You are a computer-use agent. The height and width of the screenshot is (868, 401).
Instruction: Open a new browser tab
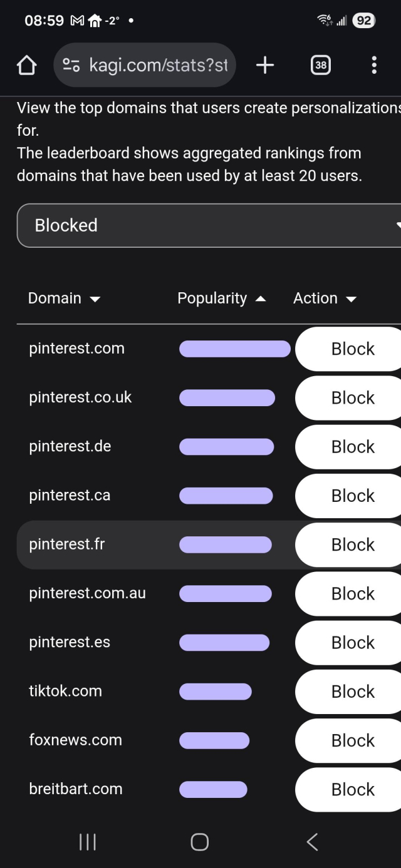(x=264, y=64)
